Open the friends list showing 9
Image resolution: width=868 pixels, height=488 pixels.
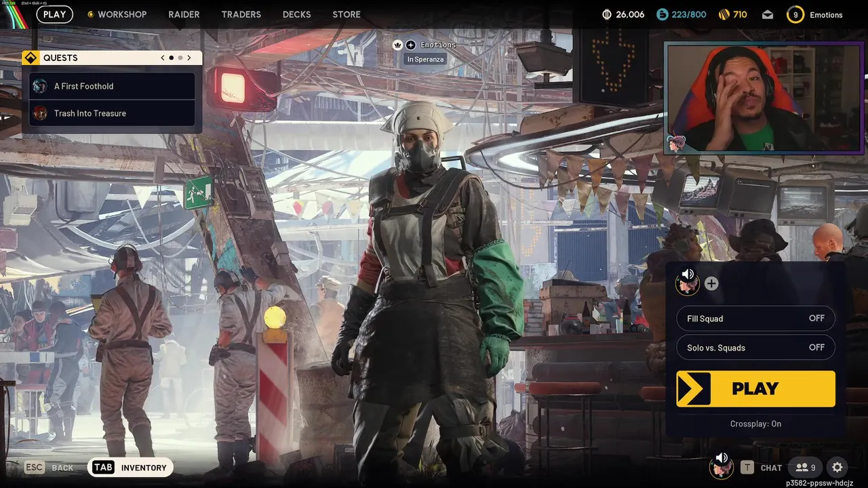pyautogui.click(x=806, y=467)
